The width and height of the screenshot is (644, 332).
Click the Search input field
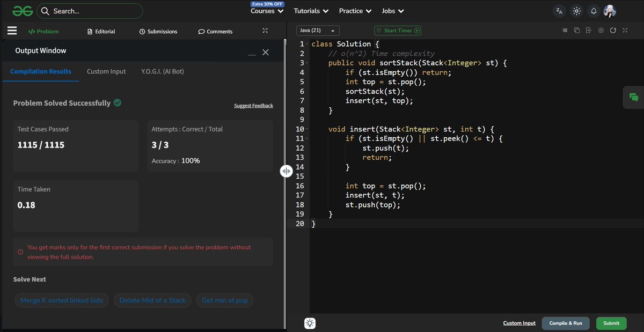point(90,11)
